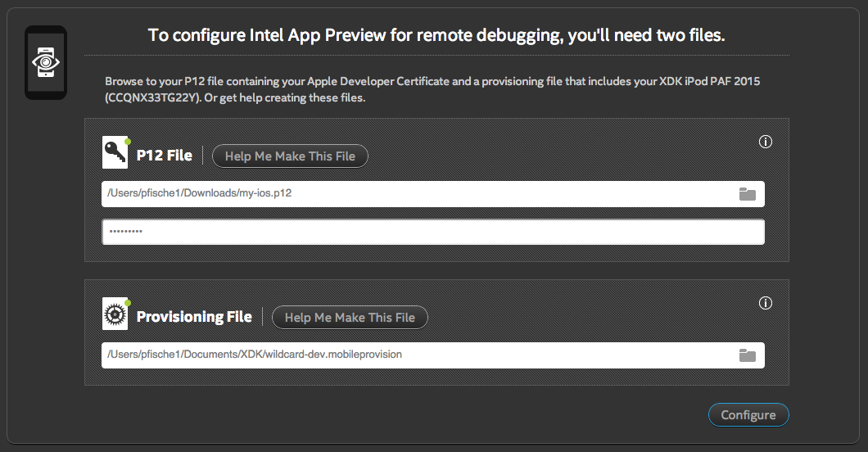The height and width of the screenshot is (452, 868).
Task: Click the Configure button
Action: [748, 415]
